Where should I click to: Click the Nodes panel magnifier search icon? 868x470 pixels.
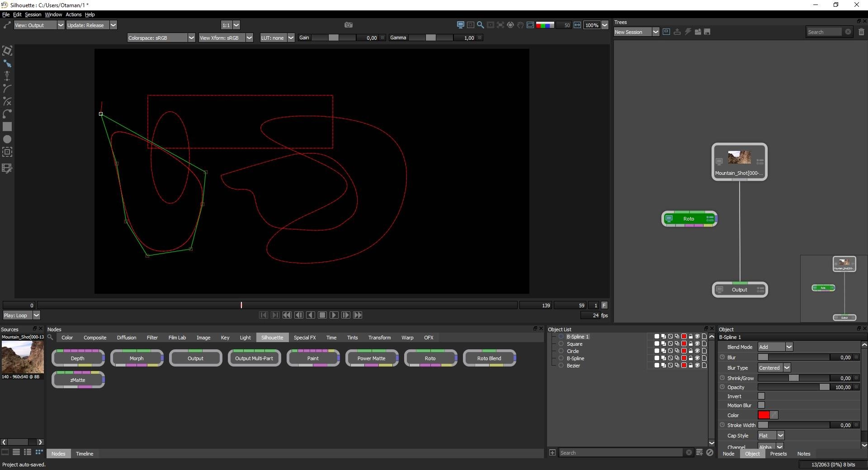coord(50,337)
